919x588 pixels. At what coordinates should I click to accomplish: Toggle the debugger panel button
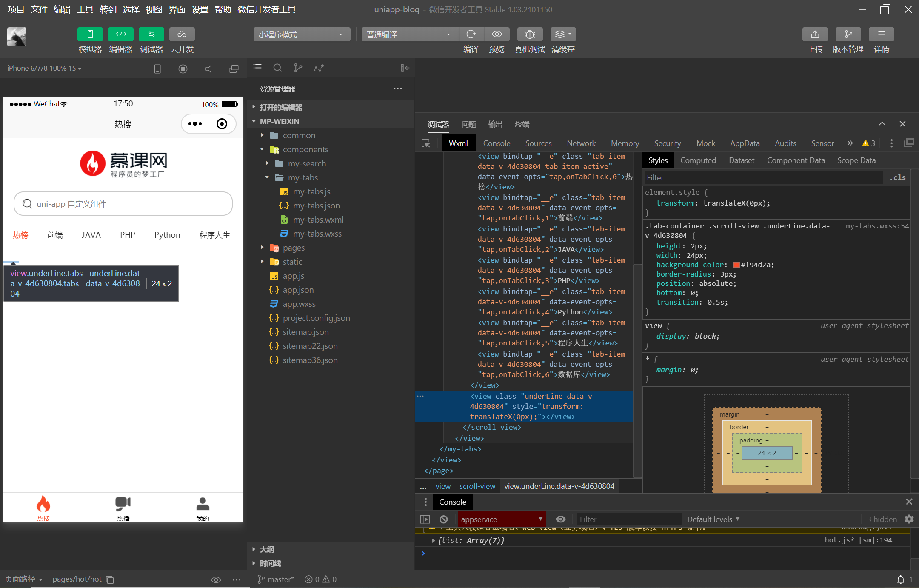(x=151, y=34)
